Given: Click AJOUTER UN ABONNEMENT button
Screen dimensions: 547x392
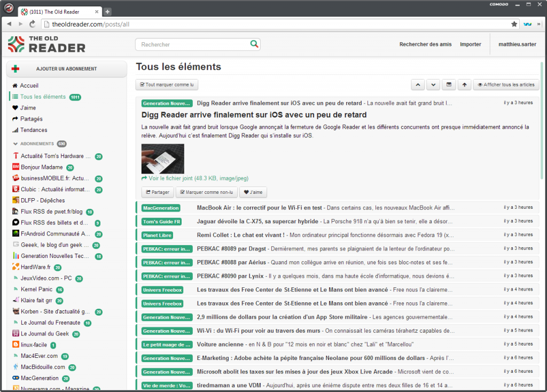Looking at the screenshot, I should coord(67,69).
